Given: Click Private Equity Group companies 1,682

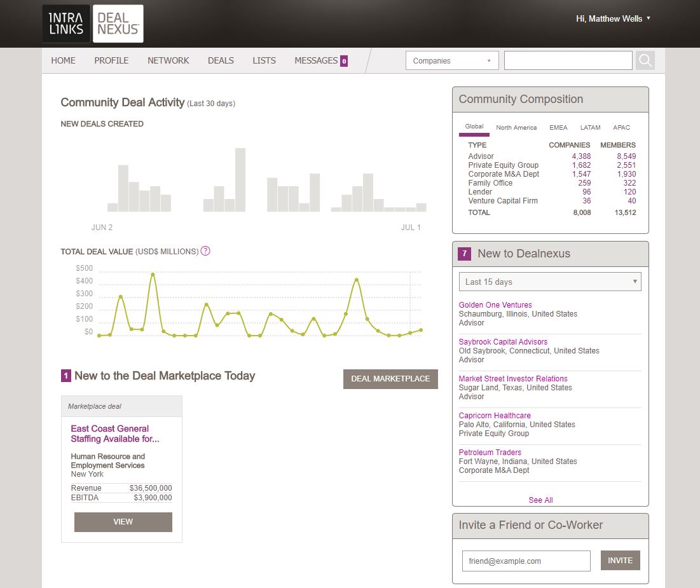Looking at the screenshot, I should click(x=581, y=165).
